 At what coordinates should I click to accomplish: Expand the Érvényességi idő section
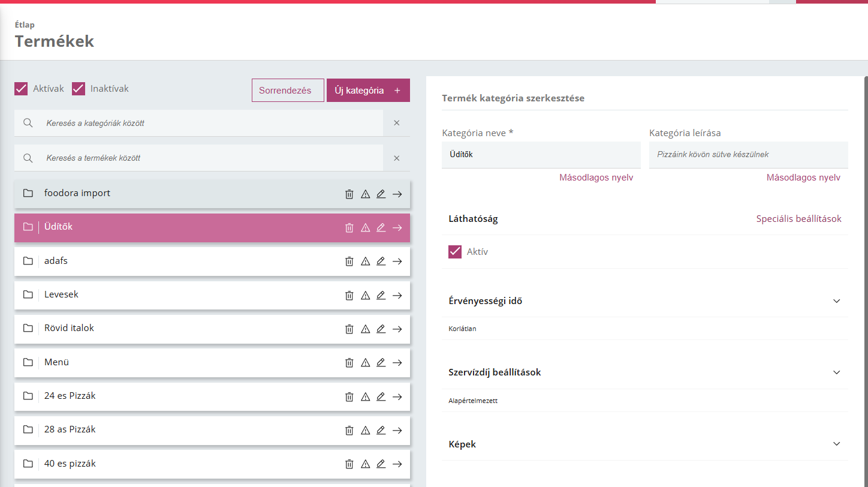837,301
